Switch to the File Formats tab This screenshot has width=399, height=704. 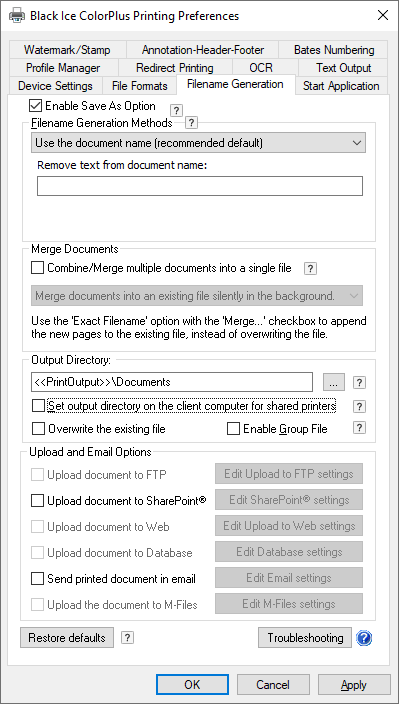[140, 86]
